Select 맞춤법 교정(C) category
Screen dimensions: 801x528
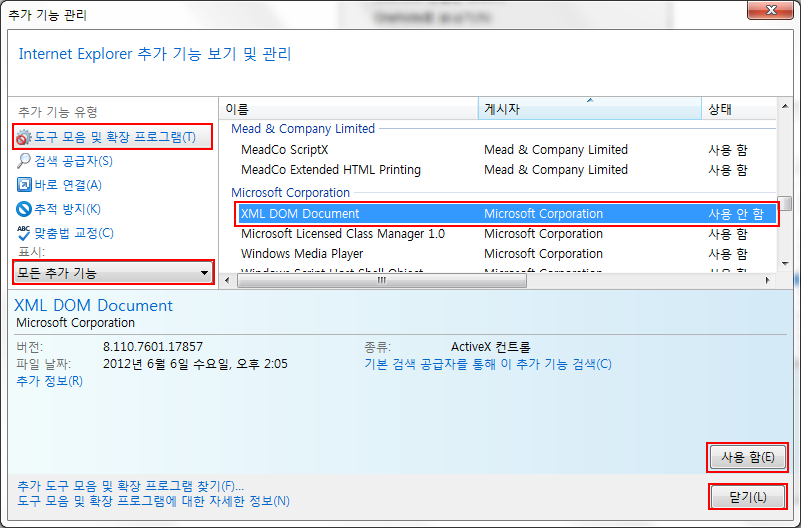pyautogui.click(x=65, y=233)
